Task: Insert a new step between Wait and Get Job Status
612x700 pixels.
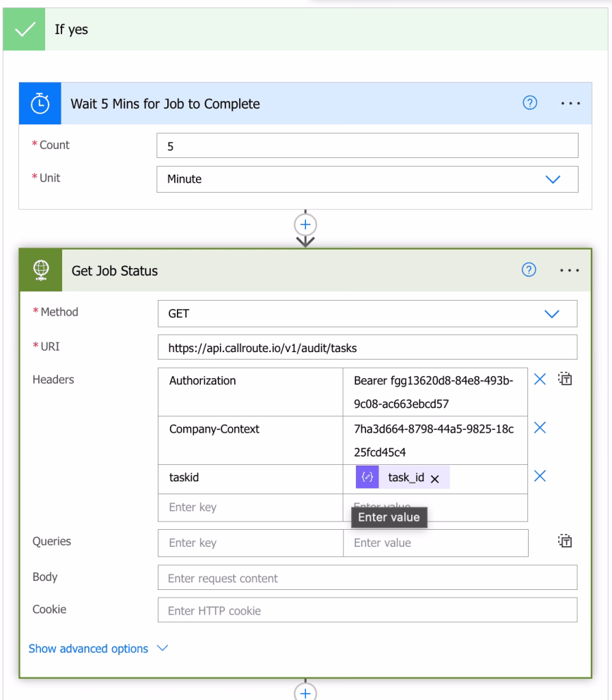Action: [306, 223]
